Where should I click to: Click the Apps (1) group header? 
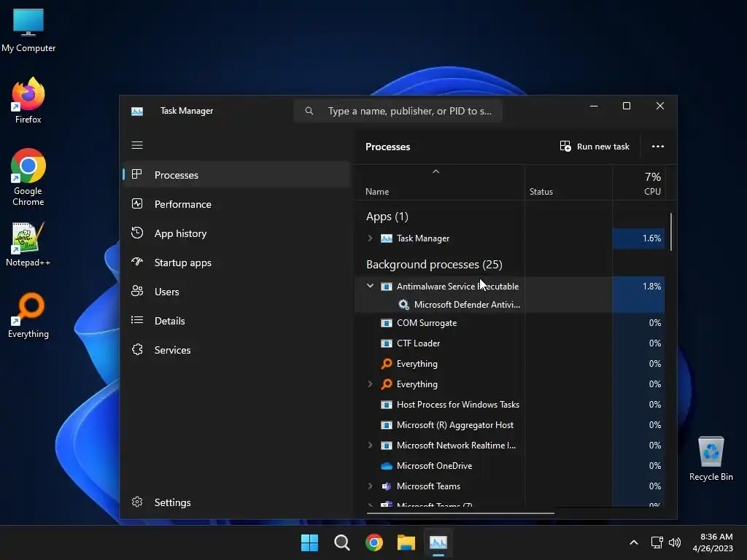387,217
